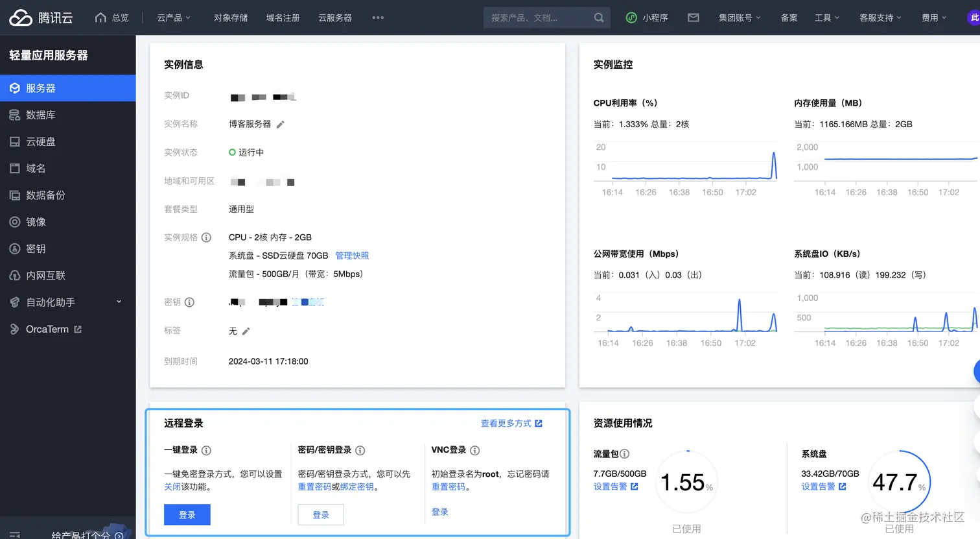Click the 数据库 sidebar icon
The image size is (980, 539).
[x=15, y=115]
